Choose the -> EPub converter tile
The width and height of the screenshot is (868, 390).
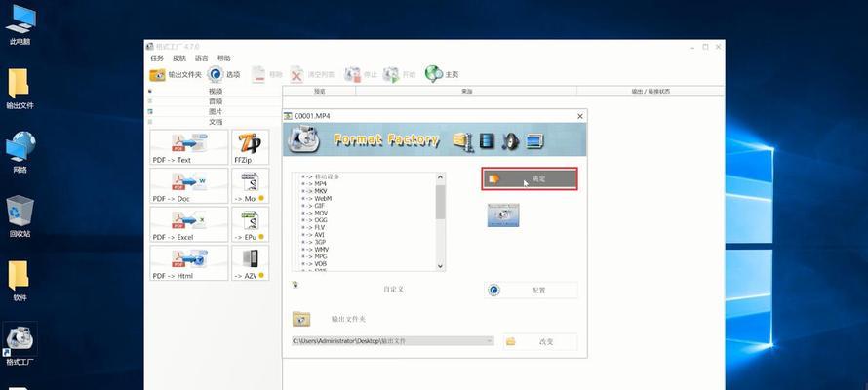(251, 224)
